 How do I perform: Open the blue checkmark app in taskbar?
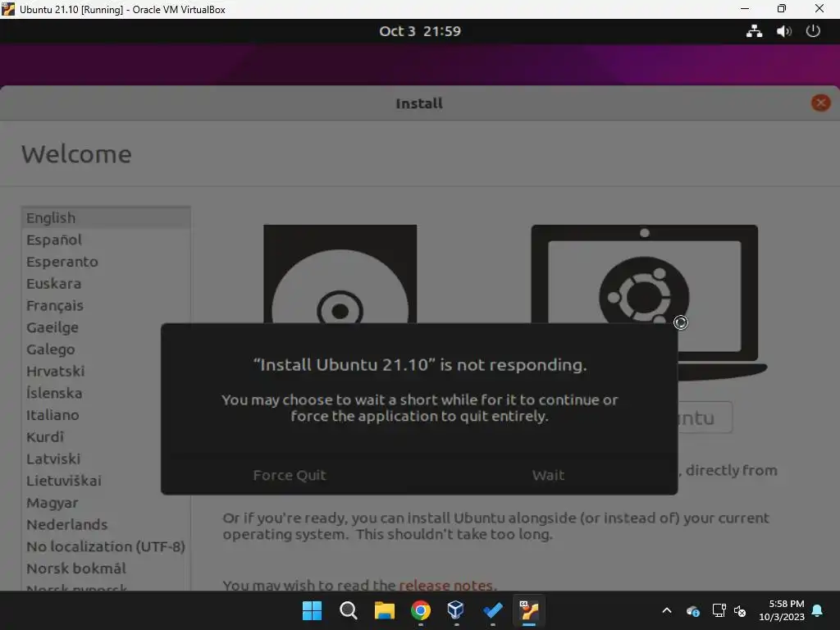tap(492, 610)
